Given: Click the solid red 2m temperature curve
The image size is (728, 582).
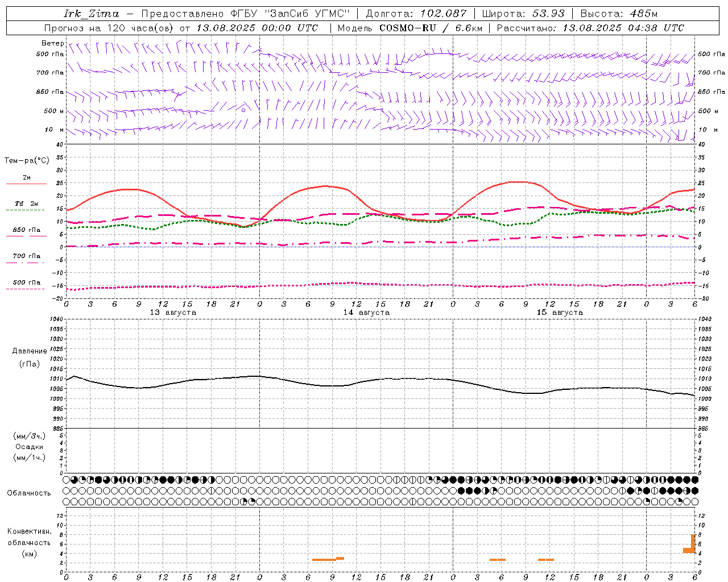Looking at the screenshot, I should (325, 186).
